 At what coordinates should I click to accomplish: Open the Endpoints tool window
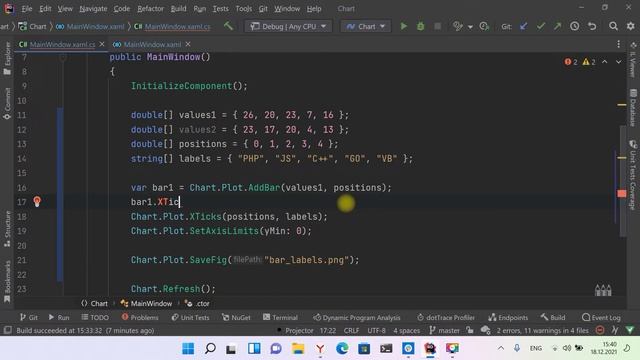pos(508,317)
